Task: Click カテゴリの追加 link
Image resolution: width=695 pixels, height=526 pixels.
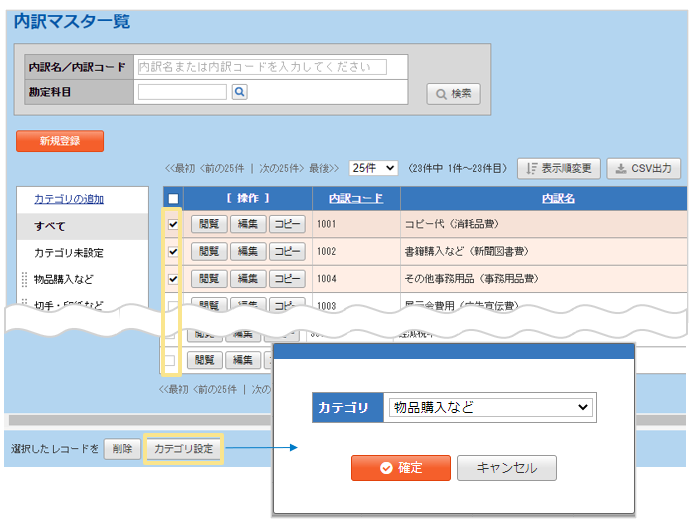Action: (69, 199)
